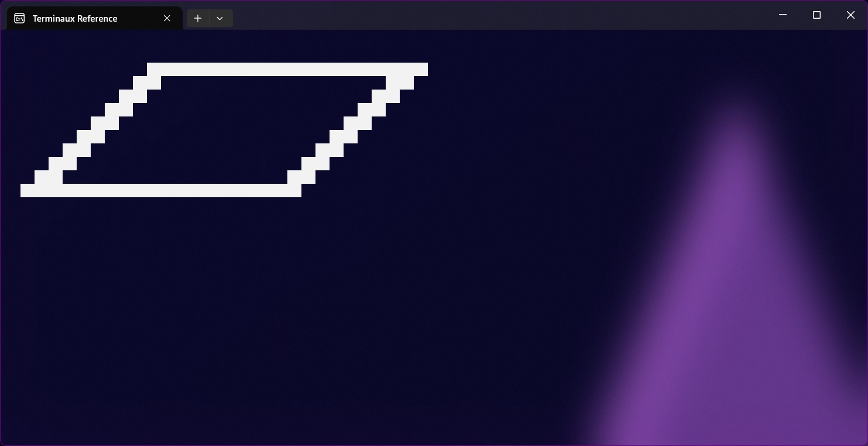This screenshot has width=868, height=446.
Task: Click the terminal icon in the Terminaux Reference tab
Action: tap(19, 18)
